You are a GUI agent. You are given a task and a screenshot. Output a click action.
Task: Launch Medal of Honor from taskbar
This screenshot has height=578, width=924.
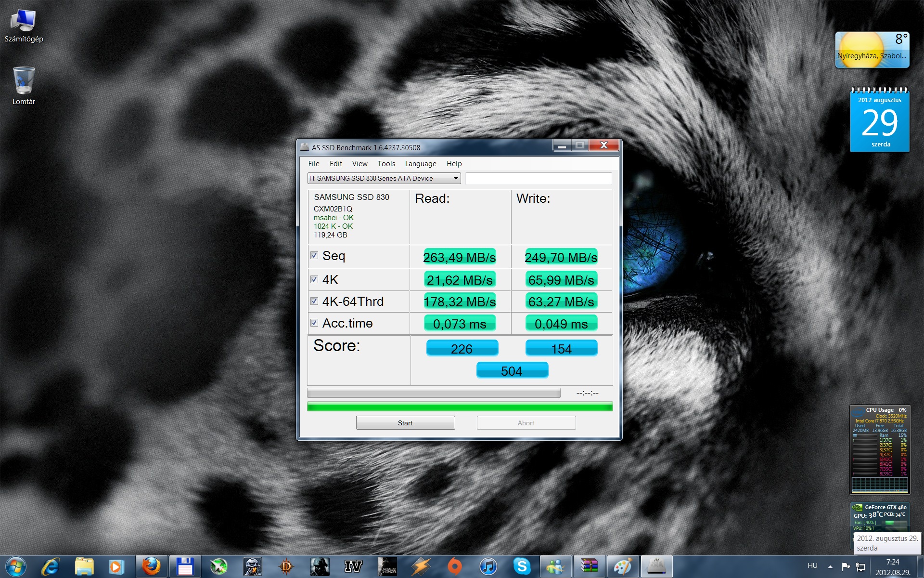(x=387, y=566)
